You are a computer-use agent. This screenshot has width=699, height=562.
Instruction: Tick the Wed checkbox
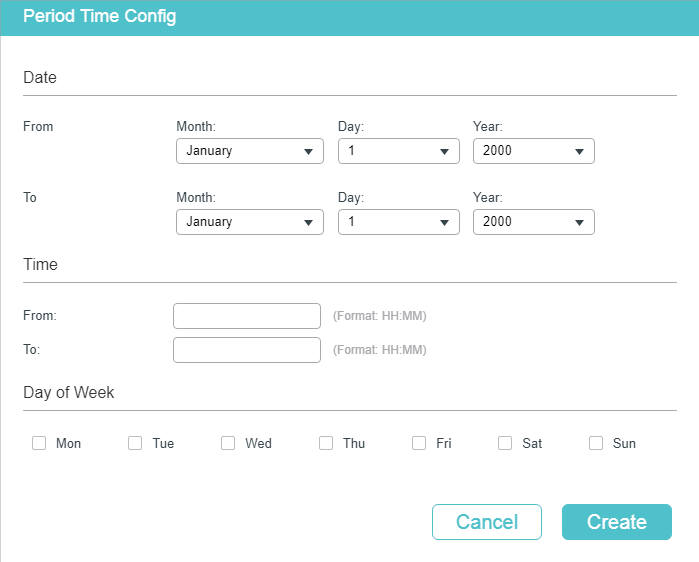pyautogui.click(x=228, y=443)
